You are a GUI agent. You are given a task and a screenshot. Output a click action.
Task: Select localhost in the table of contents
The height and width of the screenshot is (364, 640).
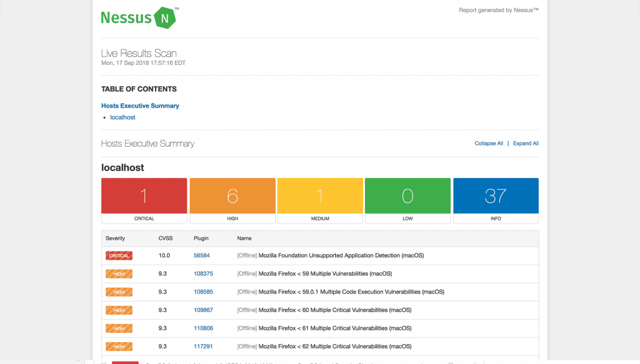coord(122,117)
